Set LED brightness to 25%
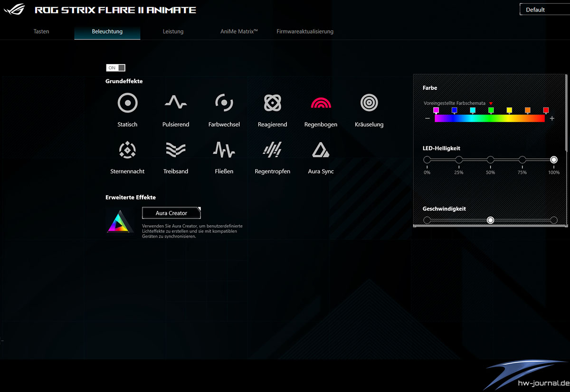Viewport: 570px width, 392px height. click(459, 160)
